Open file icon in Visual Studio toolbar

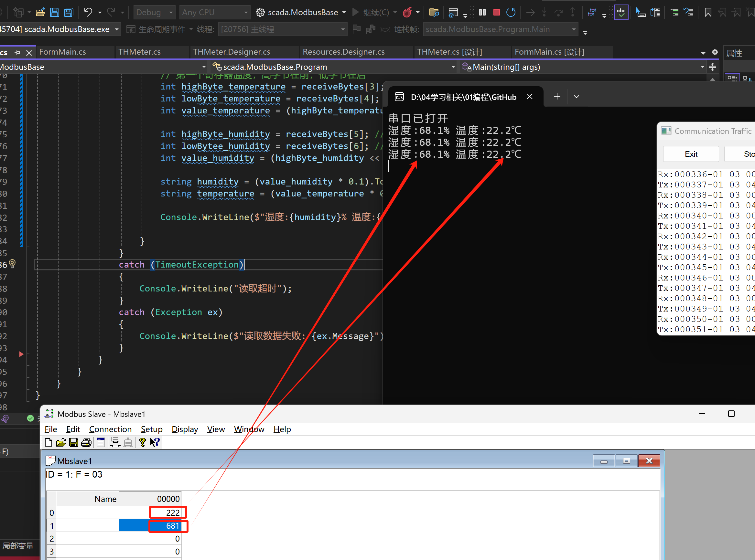pyautogui.click(x=40, y=13)
